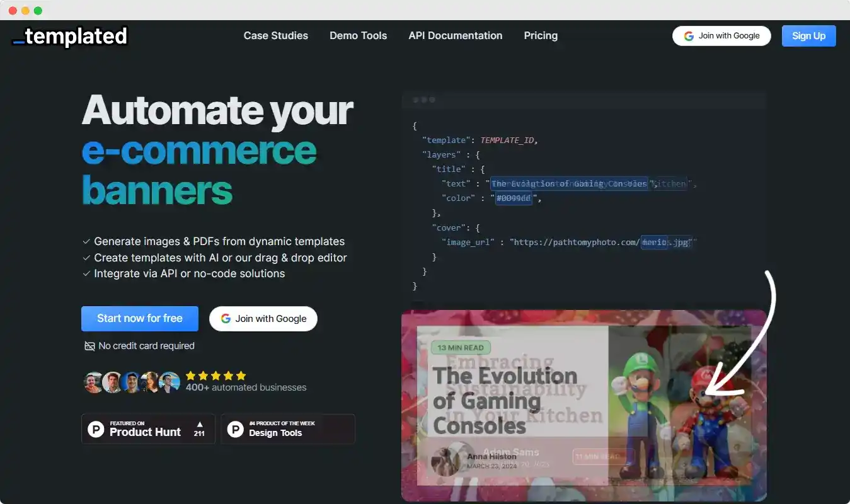Click the checkmark beside 'Integrate via API'

tap(86, 273)
